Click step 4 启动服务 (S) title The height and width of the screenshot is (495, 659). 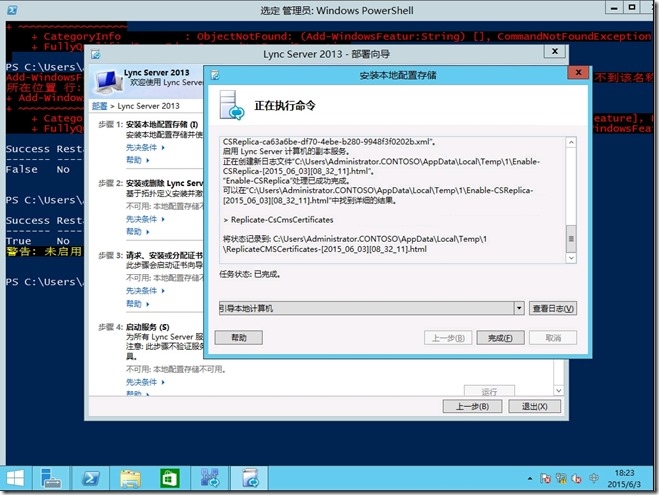pyautogui.click(x=148, y=327)
